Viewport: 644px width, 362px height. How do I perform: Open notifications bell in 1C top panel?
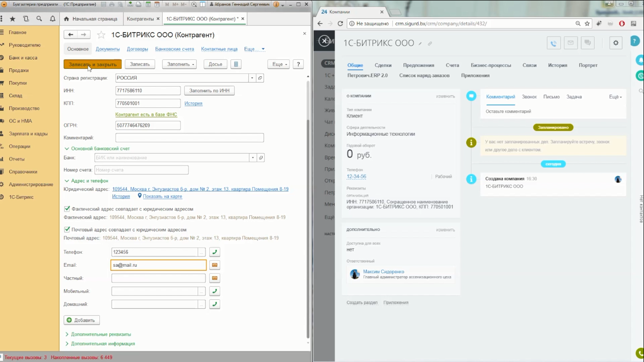[52, 19]
